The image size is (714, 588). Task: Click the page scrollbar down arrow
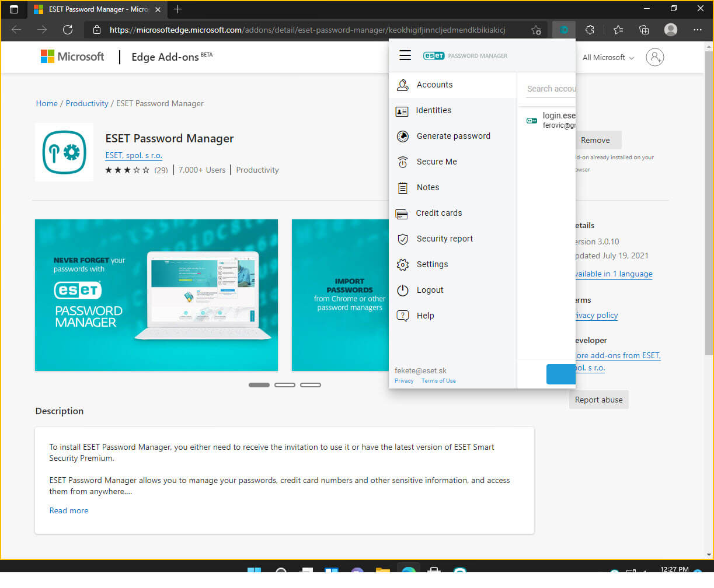click(x=709, y=555)
